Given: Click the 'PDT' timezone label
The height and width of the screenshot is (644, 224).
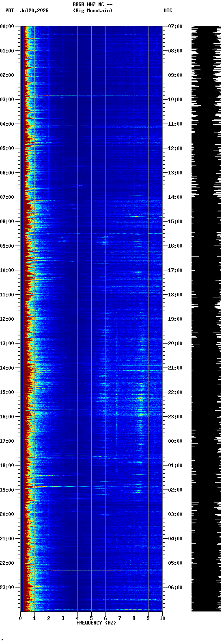Looking at the screenshot, I should click(9, 11).
